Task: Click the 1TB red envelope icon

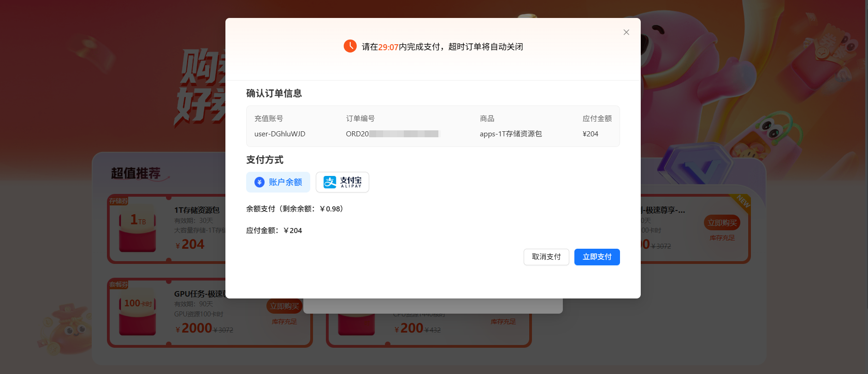Action: coord(137,229)
